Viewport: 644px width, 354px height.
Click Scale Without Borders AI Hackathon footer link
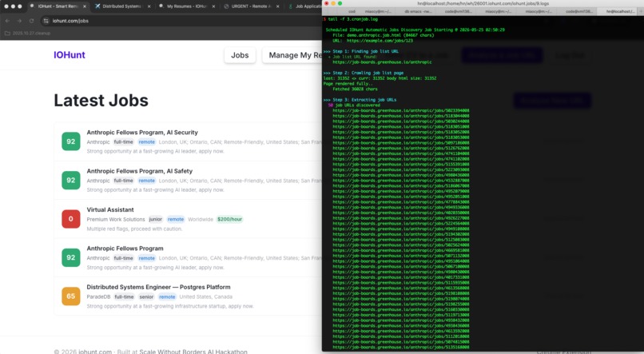click(193, 352)
